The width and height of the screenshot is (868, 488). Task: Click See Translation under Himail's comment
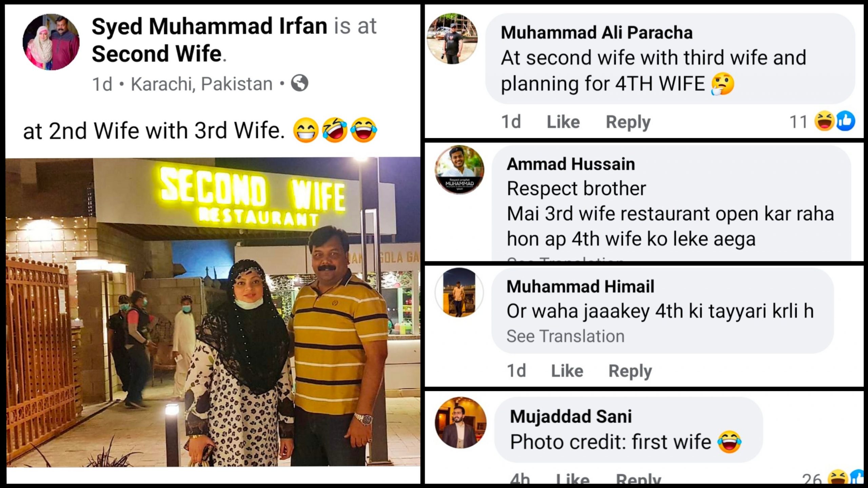(566, 336)
